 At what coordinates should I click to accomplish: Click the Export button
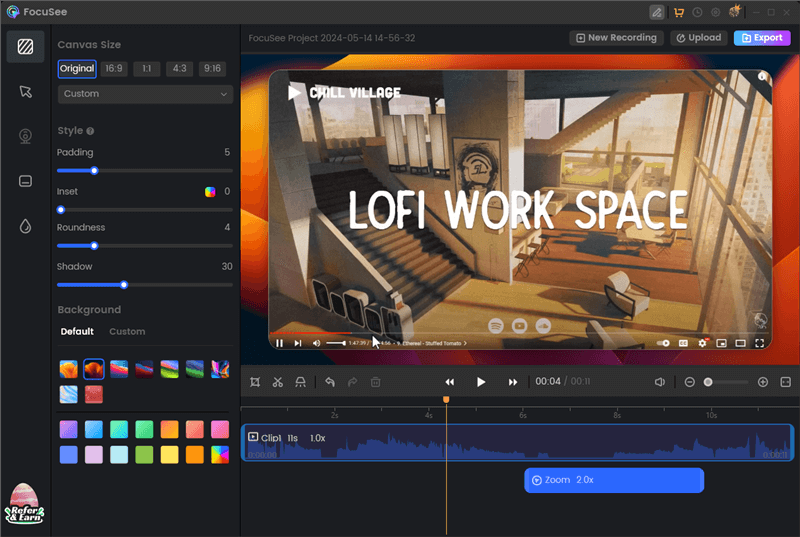click(762, 38)
